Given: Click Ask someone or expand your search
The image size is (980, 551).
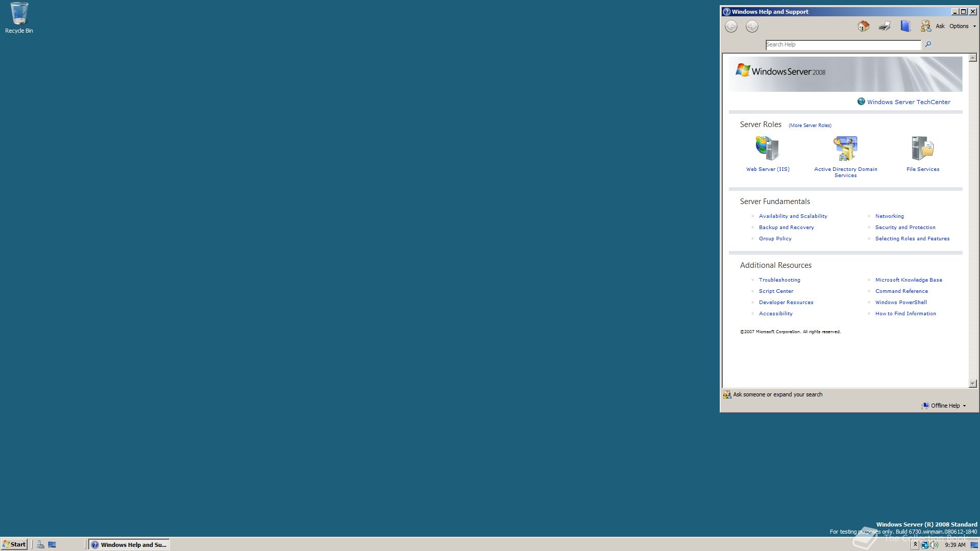Looking at the screenshot, I should [x=777, y=394].
